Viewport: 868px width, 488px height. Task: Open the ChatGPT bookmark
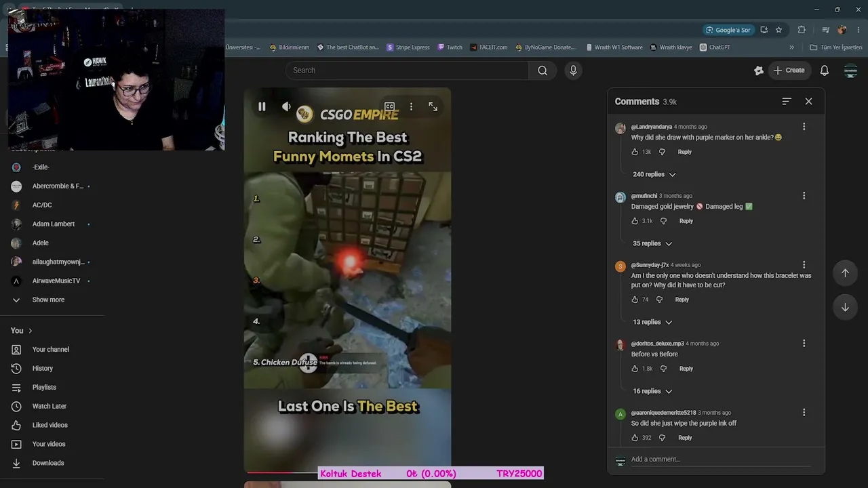[715, 47]
